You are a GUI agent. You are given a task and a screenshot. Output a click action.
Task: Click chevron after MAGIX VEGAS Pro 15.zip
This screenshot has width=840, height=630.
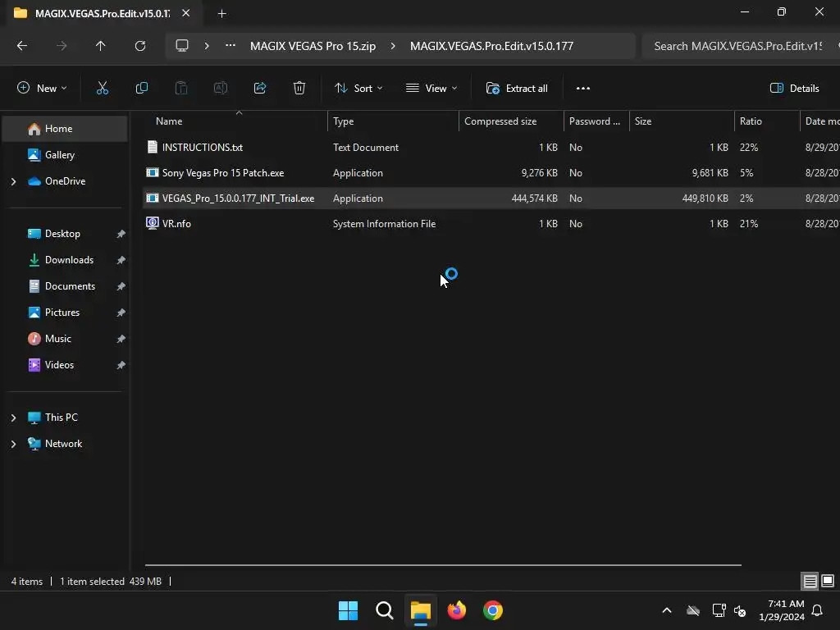(x=393, y=46)
